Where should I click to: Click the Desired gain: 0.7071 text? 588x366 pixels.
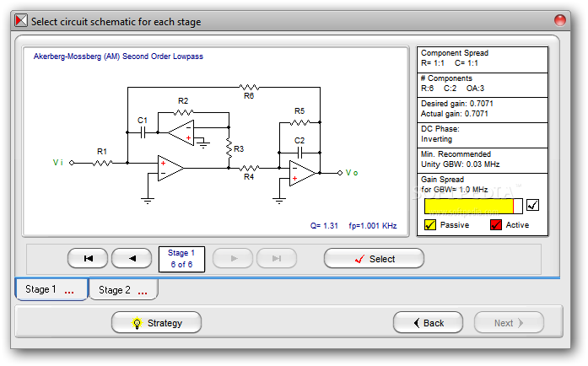click(456, 104)
